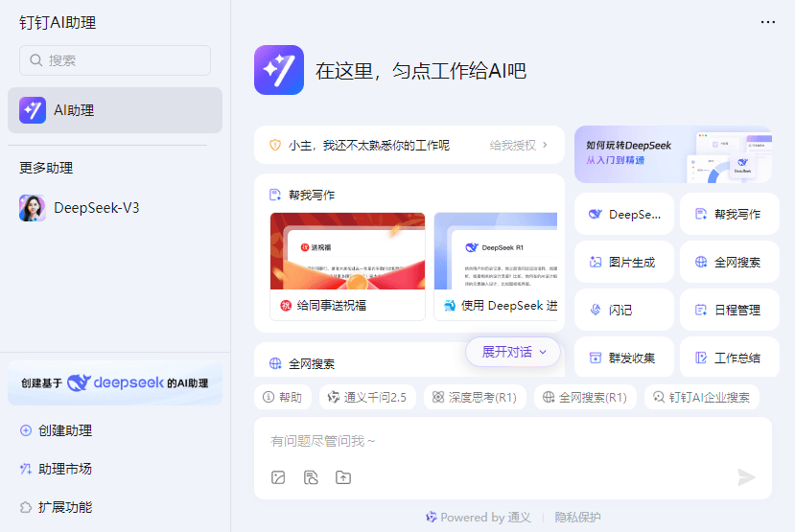Open the 闪记 quick notes tool

(x=622, y=310)
